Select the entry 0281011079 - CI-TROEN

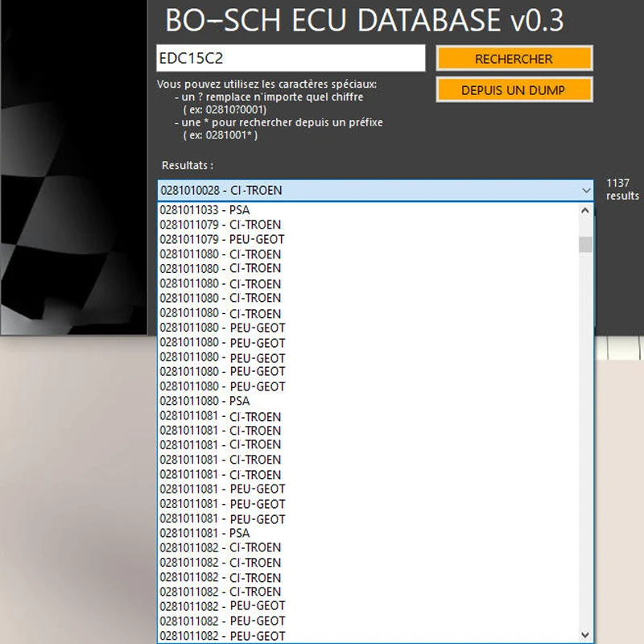pos(368,225)
